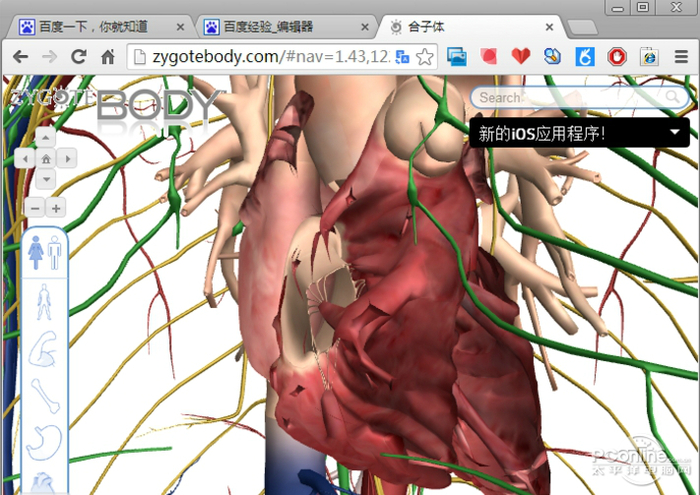Click the 新的iOS应用程序! banner text
The image size is (700, 495).
coord(542,133)
